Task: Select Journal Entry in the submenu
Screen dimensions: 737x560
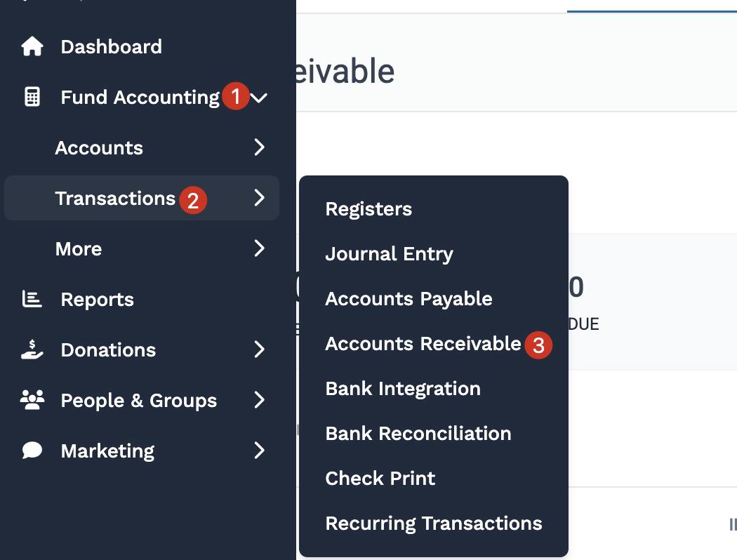Action: tap(389, 254)
